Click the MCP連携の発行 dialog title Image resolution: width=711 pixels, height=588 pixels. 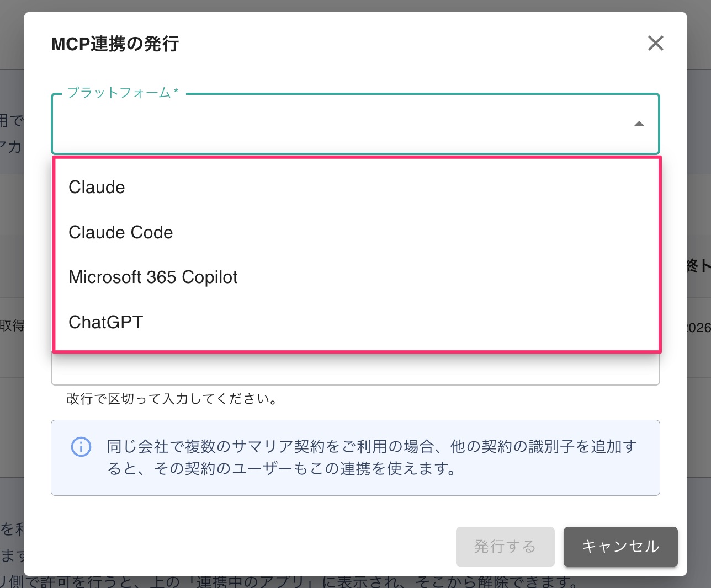[115, 44]
